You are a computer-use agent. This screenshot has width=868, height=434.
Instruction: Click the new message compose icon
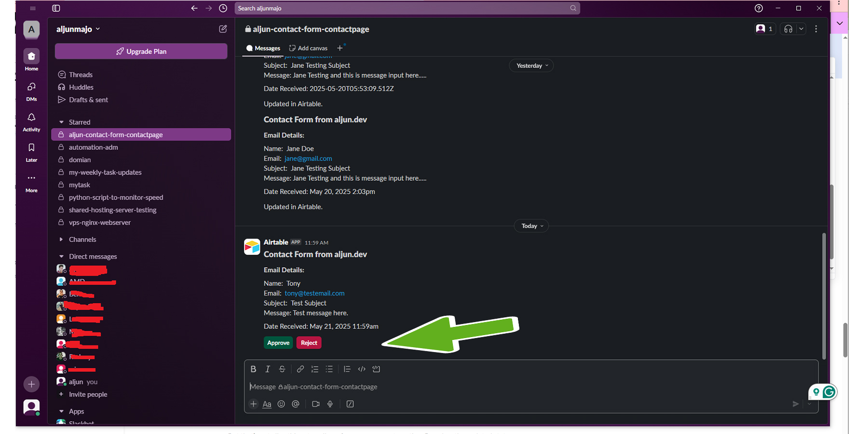pyautogui.click(x=223, y=29)
